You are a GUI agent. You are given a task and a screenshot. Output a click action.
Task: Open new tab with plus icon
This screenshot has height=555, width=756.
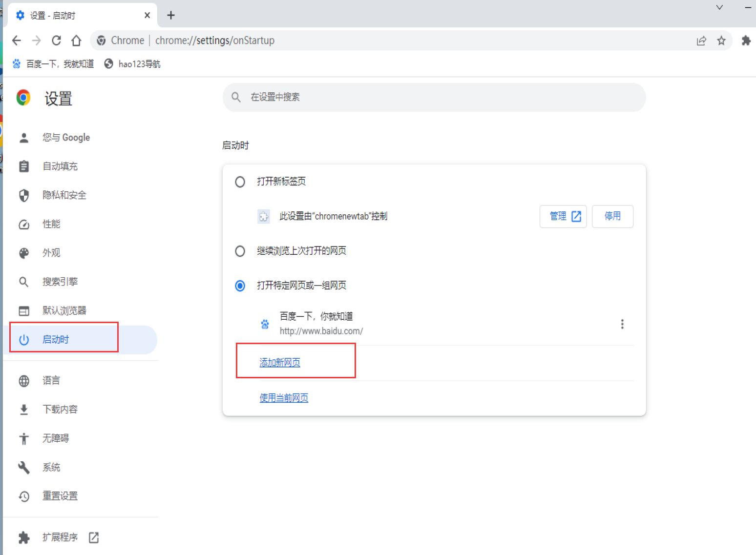[170, 15]
